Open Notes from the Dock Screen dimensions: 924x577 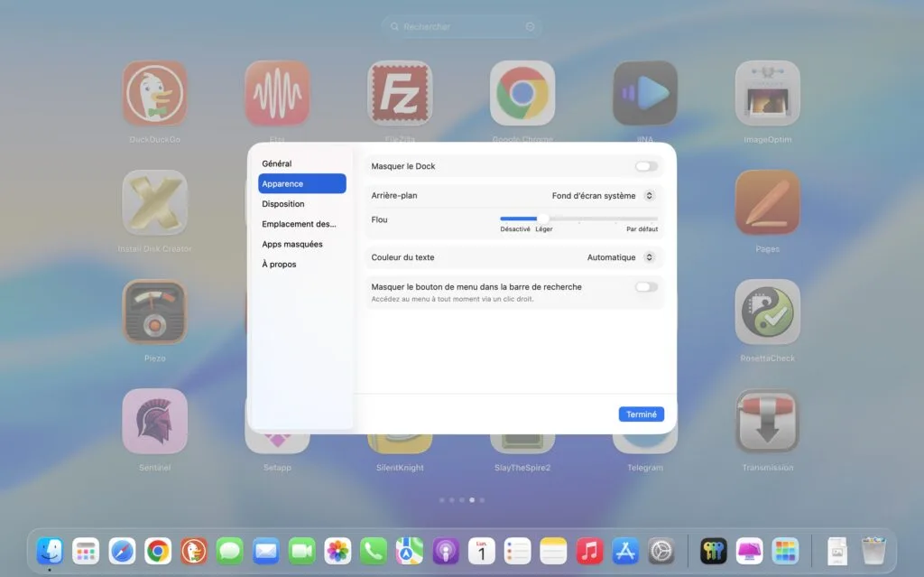[x=553, y=551]
